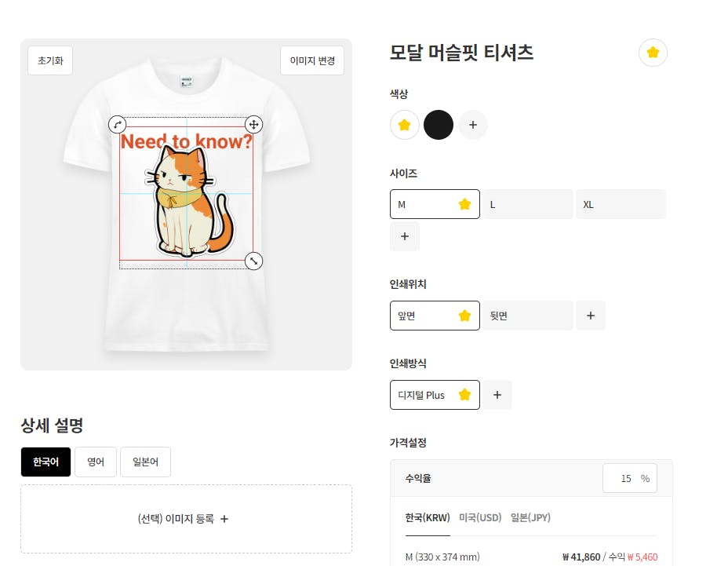Select the black color swatch

click(439, 125)
